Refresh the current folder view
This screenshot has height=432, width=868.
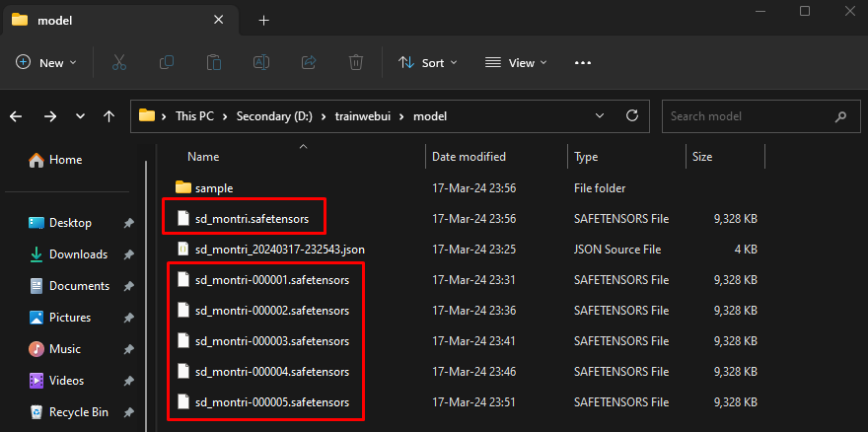pos(631,116)
